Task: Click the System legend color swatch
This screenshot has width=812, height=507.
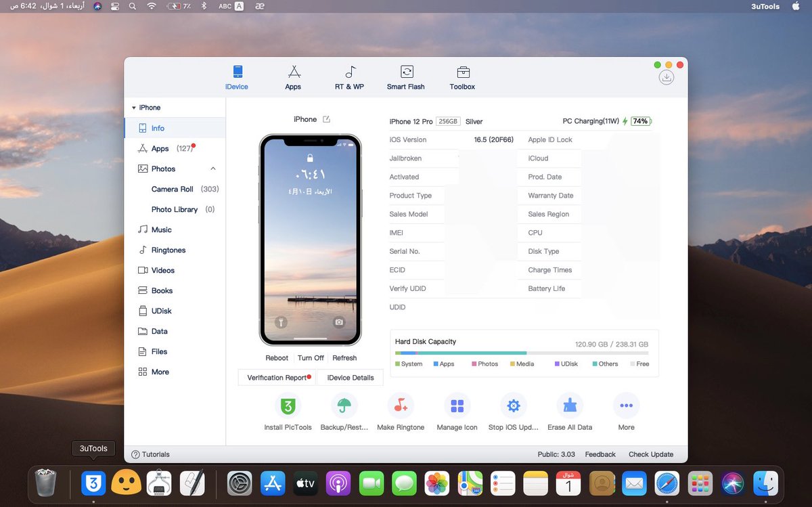Action: (x=398, y=364)
